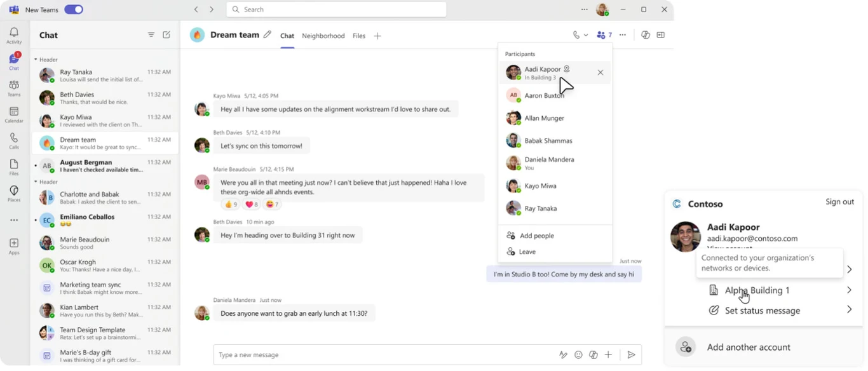Expand the Set status message chevron
Screen dimensions: 868x371
(x=849, y=310)
